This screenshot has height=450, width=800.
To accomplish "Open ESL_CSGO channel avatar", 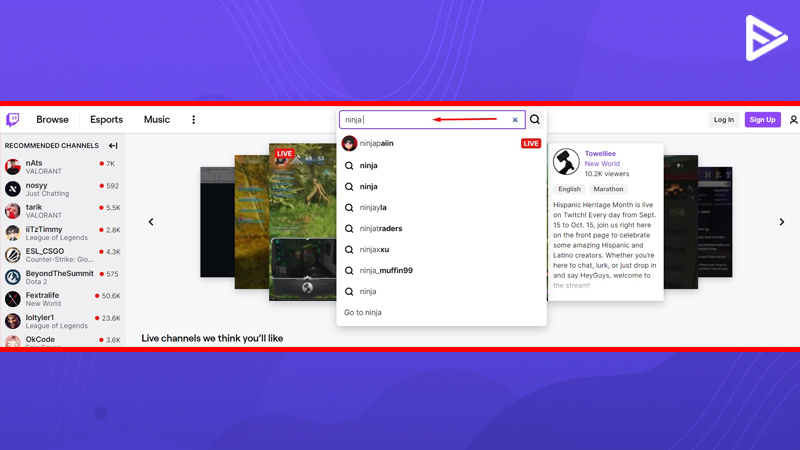I will point(13,255).
